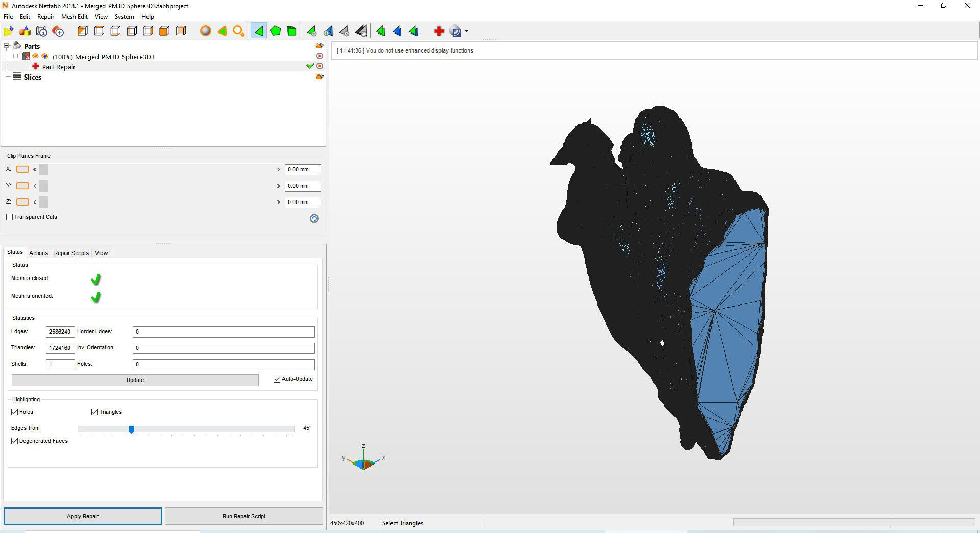Click the red cross automatic repair icon
980x533 pixels.
tap(439, 31)
